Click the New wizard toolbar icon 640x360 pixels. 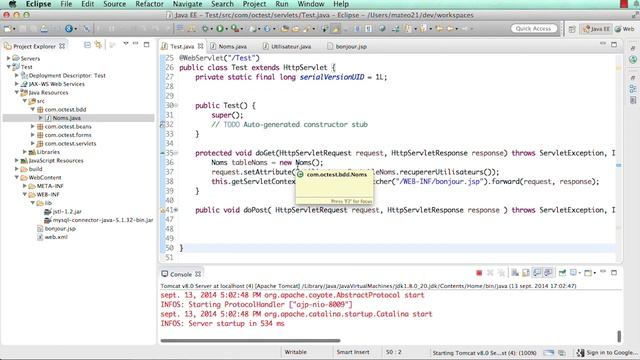coord(7,29)
